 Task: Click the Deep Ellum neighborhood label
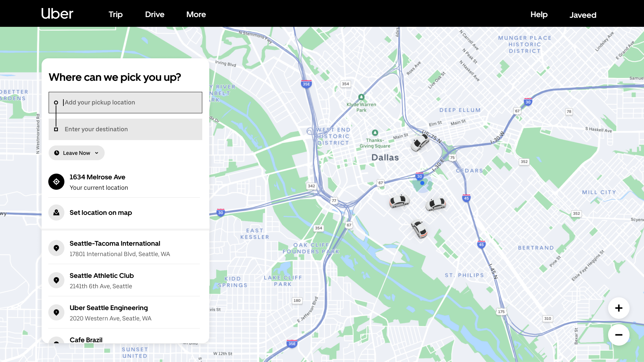[x=460, y=110]
